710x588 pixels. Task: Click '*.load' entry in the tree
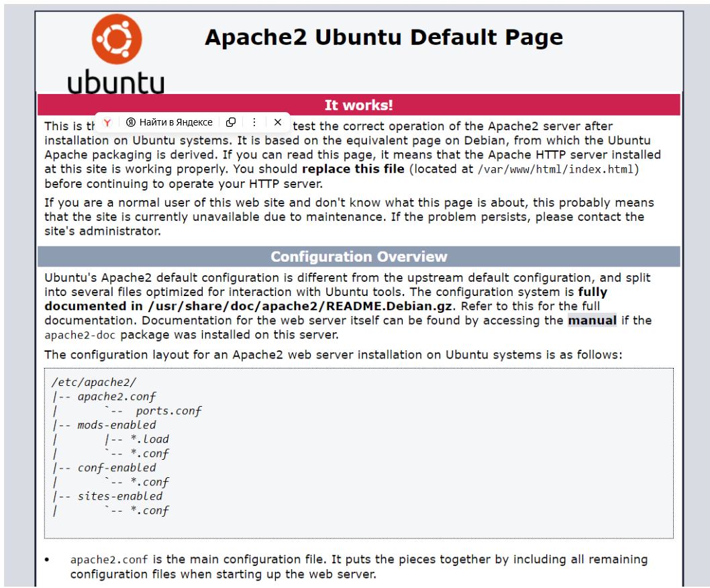pyautogui.click(x=150, y=440)
